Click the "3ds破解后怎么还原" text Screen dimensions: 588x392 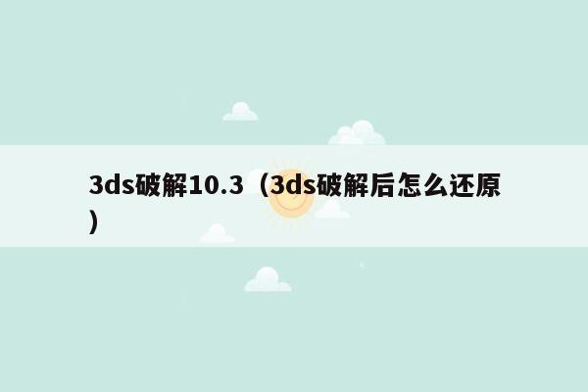(x=385, y=185)
